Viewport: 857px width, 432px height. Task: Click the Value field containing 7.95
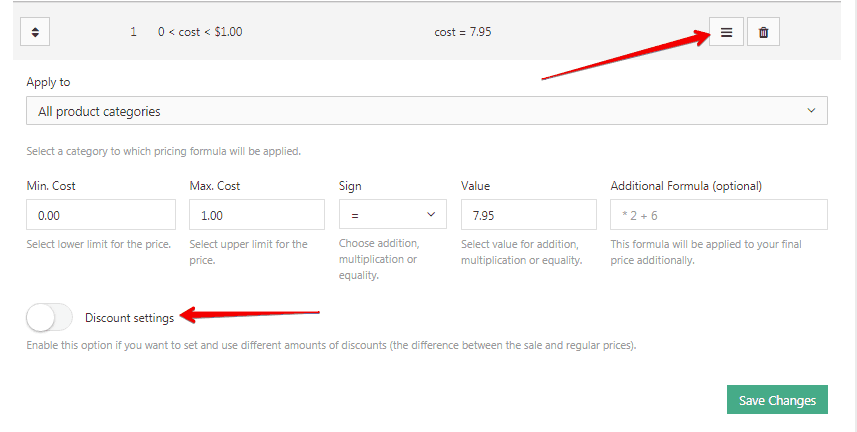[529, 214]
